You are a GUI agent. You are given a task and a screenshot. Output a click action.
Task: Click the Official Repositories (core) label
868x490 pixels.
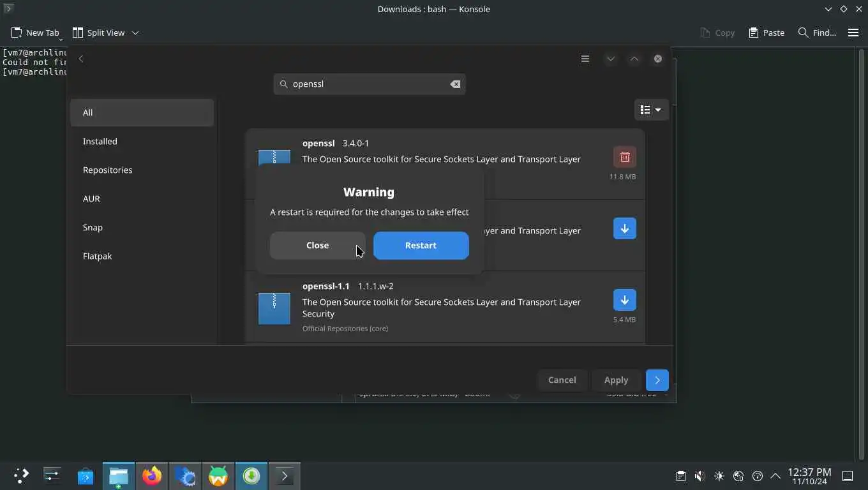point(345,329)
